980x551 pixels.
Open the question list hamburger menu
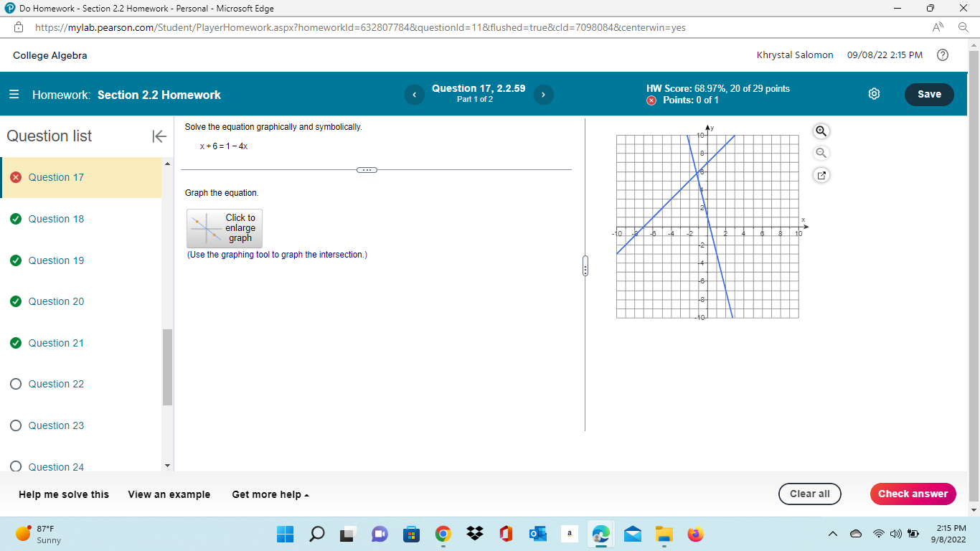click(14, 94)
